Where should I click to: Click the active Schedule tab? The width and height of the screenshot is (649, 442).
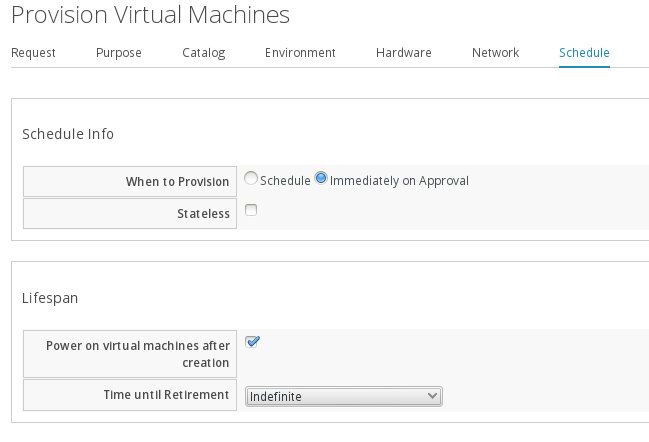[x=584, y=53]
